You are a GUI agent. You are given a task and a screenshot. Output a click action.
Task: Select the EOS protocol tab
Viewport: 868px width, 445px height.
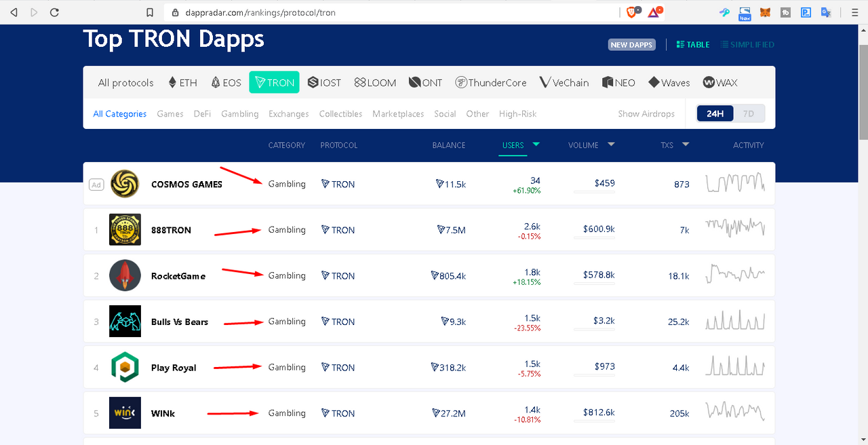coord(226,83)
